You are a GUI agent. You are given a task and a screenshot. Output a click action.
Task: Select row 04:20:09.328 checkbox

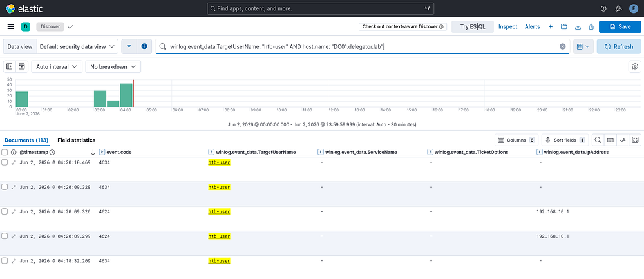click(5, 187)
